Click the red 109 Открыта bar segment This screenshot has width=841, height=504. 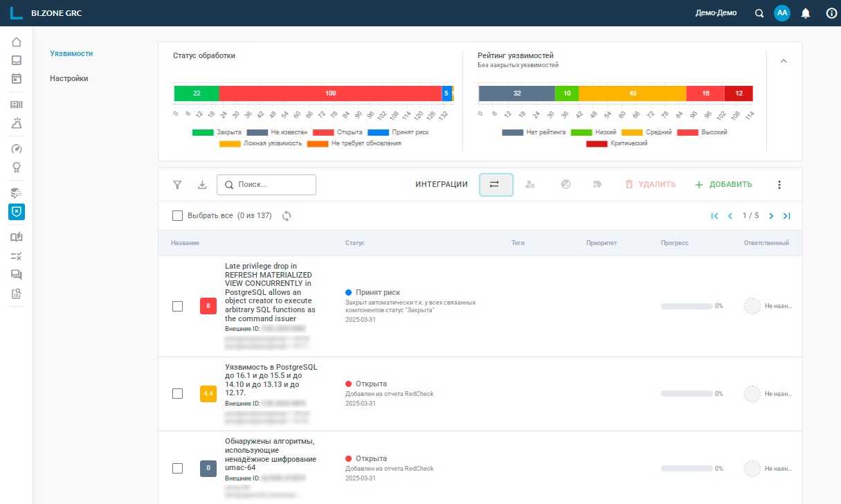pyautogui.click(x=330, y=93)
